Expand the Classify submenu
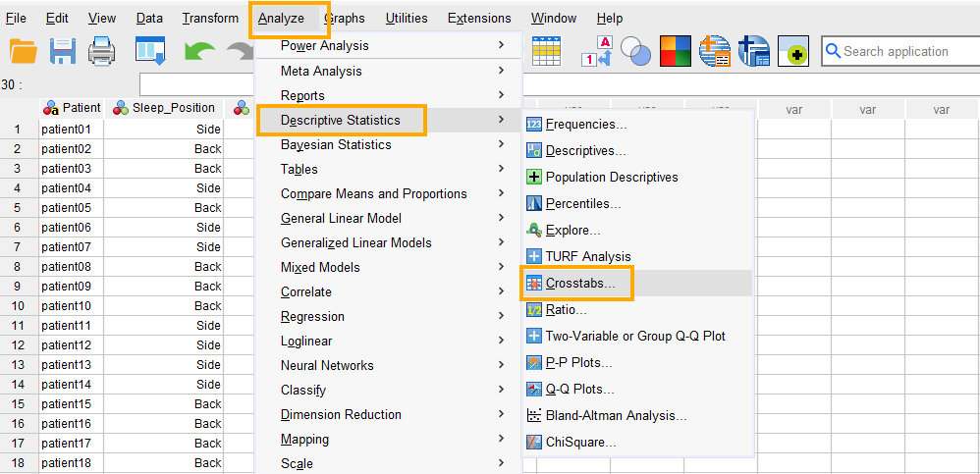Screen dimensions: 980x474 388,391
